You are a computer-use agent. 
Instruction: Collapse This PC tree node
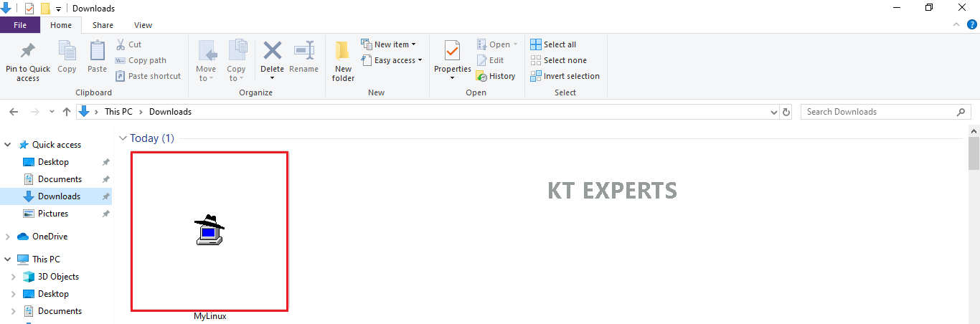pyautogui.click(x=8, y=259)
